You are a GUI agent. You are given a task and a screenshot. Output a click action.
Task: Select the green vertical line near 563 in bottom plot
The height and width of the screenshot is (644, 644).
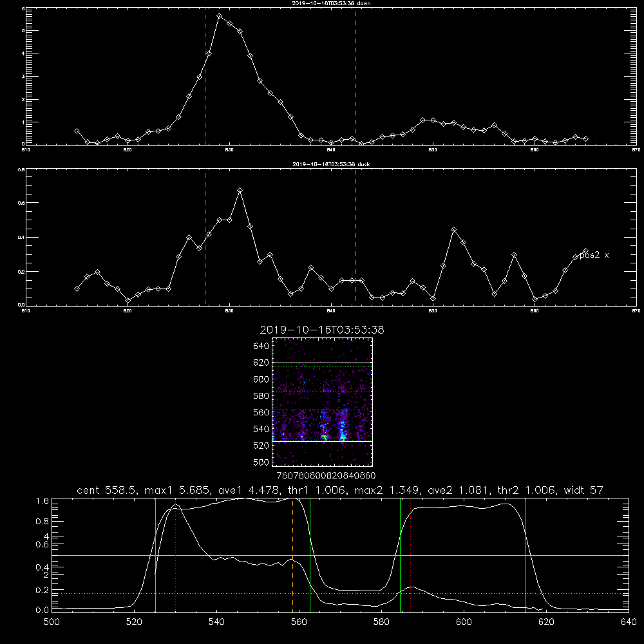(x=310, y=554)
